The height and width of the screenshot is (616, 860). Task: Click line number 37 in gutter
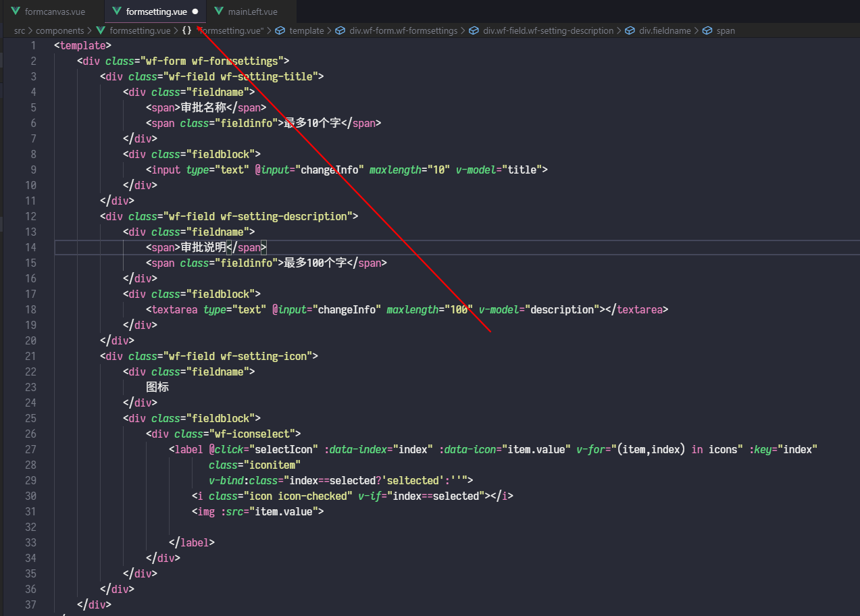click(31, 605)
